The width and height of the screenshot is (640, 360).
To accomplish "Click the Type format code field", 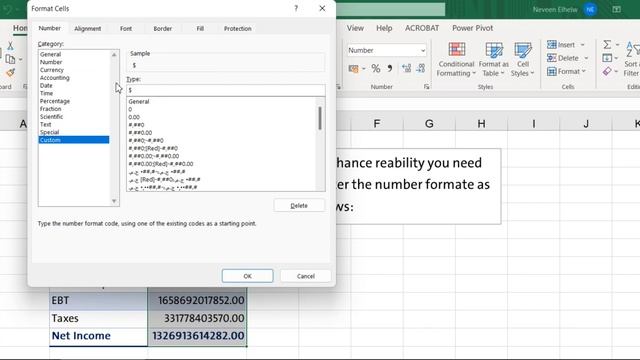I will coord(226,90).
